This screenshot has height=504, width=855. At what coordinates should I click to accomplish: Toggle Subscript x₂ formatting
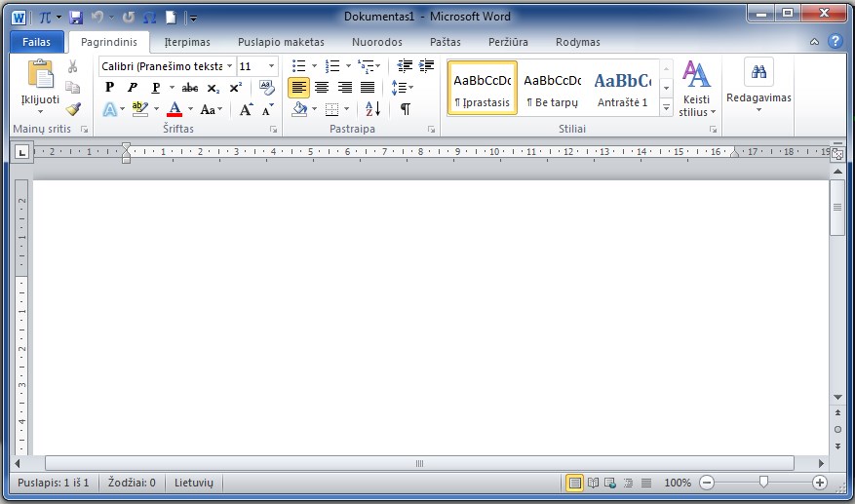click(x=214, y=88)
